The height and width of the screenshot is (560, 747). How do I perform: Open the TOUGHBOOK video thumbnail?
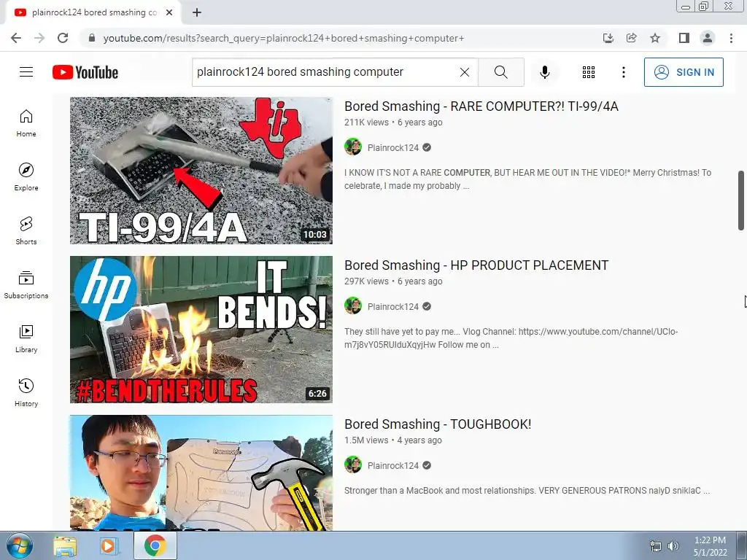[x=201, y=472]
